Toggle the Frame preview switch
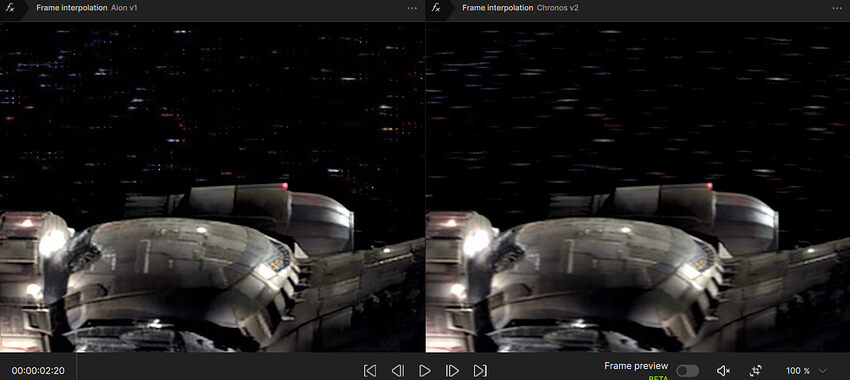The height and width of the screenshot is (380, 850). pos(687,371)
